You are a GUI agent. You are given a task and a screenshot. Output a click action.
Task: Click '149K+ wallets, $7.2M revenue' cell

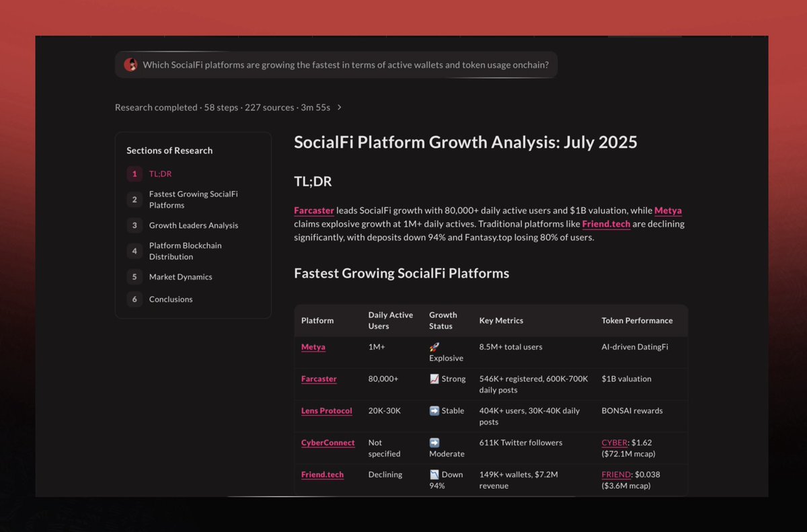pos(518,480)
